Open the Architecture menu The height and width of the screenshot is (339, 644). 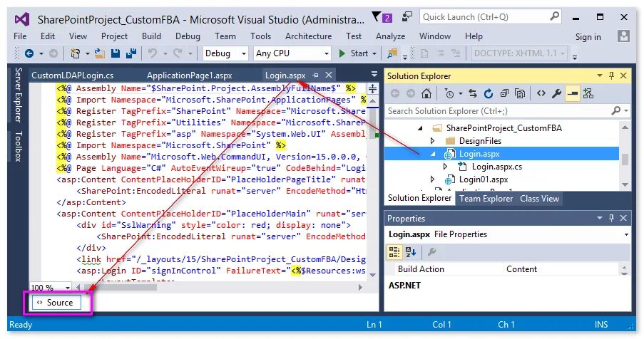coord(308,36)
